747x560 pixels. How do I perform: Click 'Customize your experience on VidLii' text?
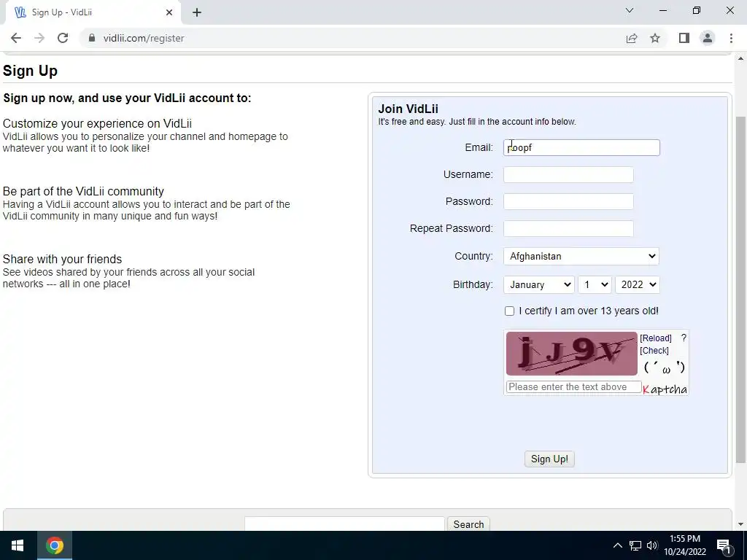point(97,124)
